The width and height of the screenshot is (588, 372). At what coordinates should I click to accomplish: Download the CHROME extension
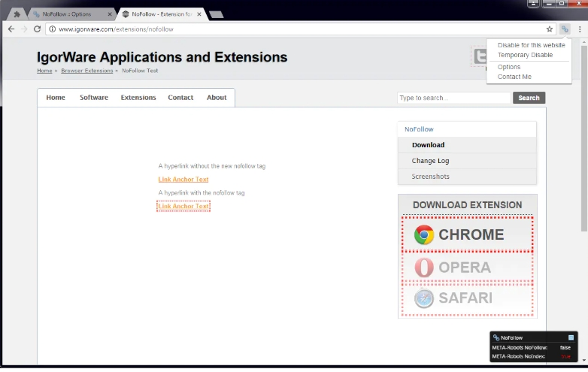[x=467, y=234]
